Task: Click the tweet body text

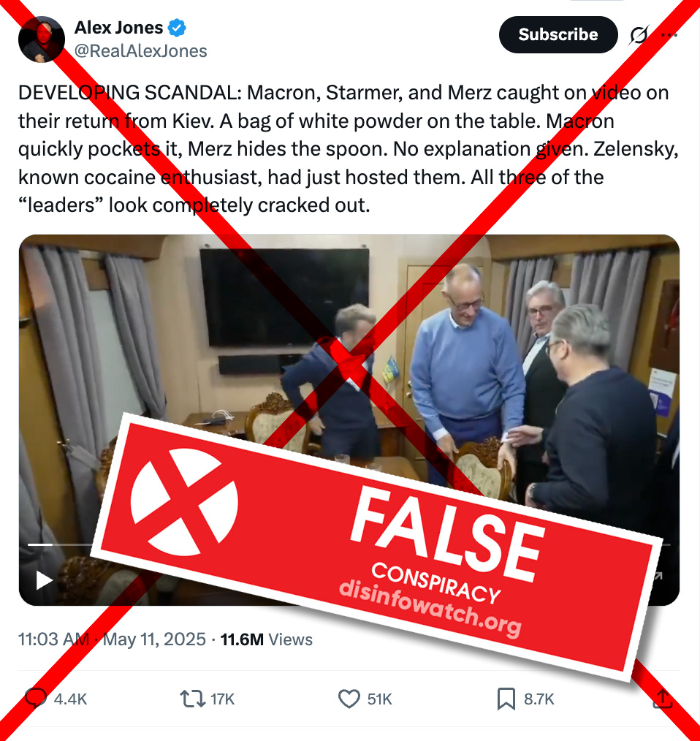Action: 349,149
